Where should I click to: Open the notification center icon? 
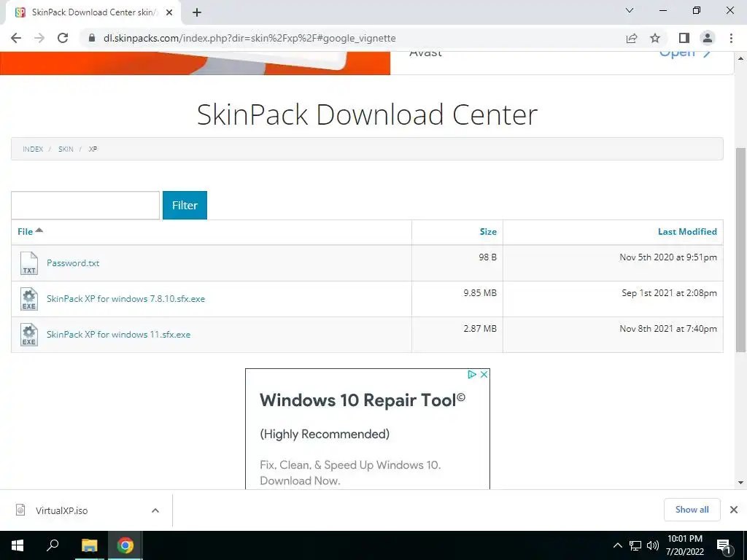[723, 545]
